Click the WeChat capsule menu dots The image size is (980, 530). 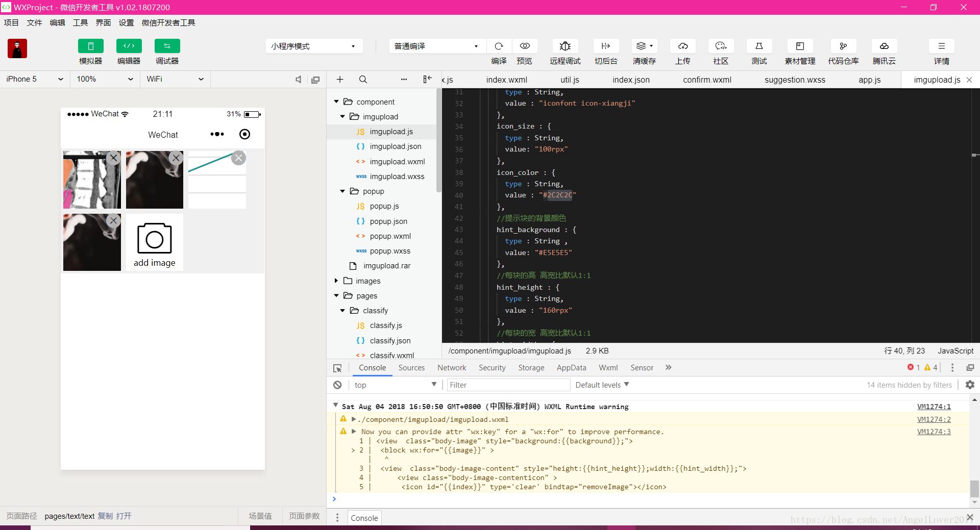[217, 134]
